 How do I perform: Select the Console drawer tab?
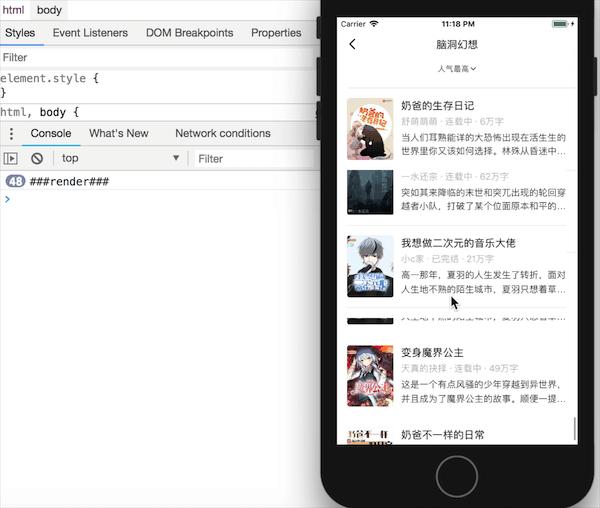51,134
